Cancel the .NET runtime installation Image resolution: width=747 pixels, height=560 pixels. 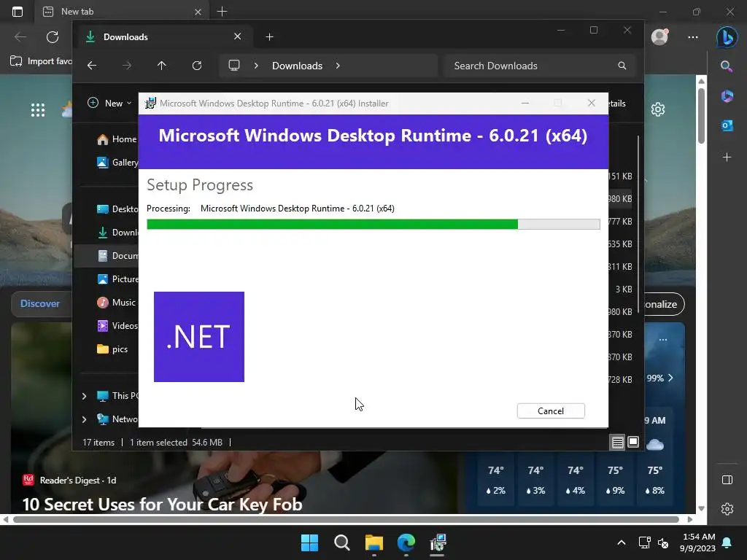(x=551, y=411)
